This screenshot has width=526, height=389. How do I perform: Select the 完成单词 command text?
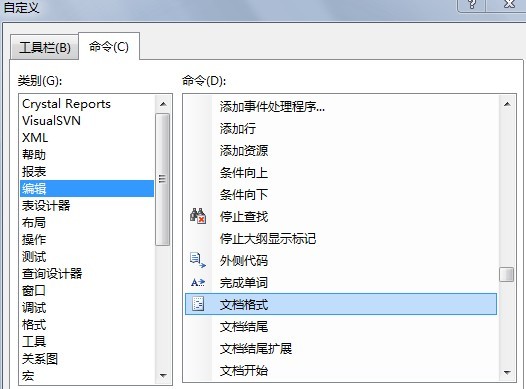pyautogui.click(x=244, y=283)
